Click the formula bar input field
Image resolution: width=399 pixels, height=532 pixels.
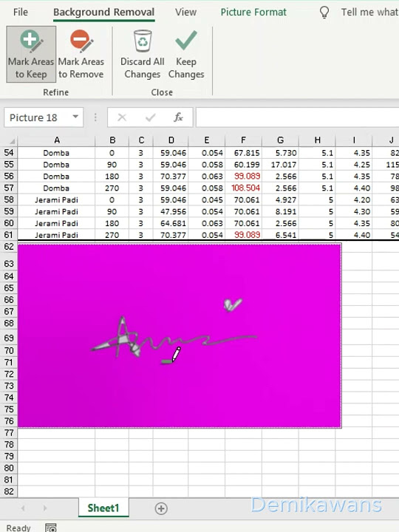pos(297,117)
